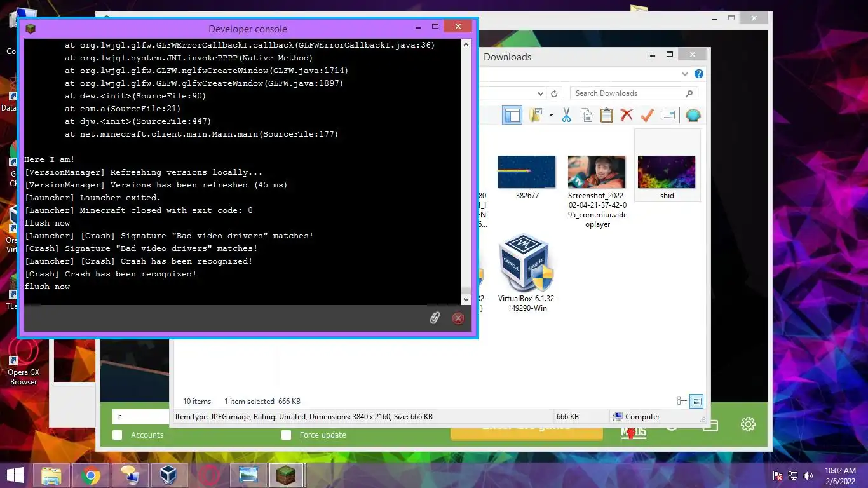Click the 'Here I am!' log line
This screenshot has height=488, width=868.
(50, 159)
